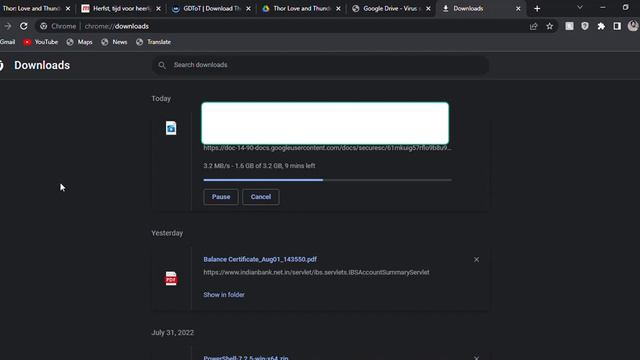This screenshot has width=640, height=360.
Task: Pause the current download
Action: [x=221, y=197]
